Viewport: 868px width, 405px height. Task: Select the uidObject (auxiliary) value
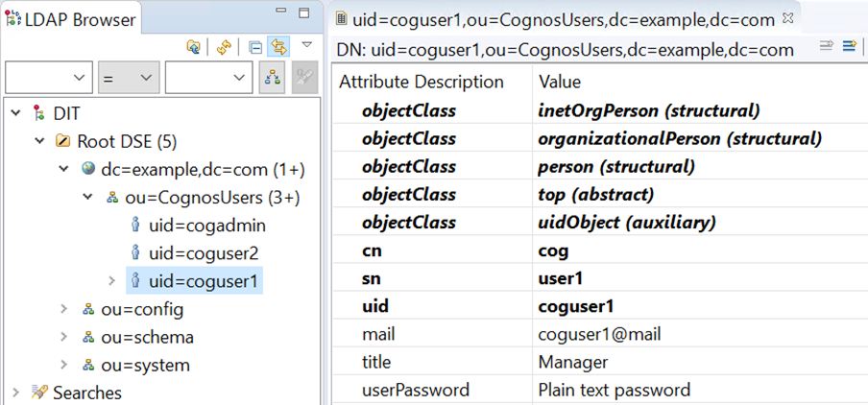coord(627,223)
